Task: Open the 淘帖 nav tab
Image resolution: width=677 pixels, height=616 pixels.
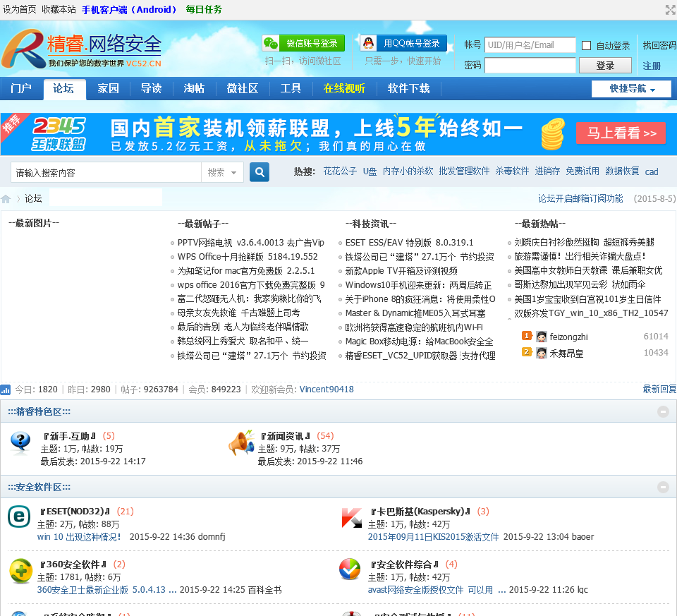Action: [x=195, y=89]
